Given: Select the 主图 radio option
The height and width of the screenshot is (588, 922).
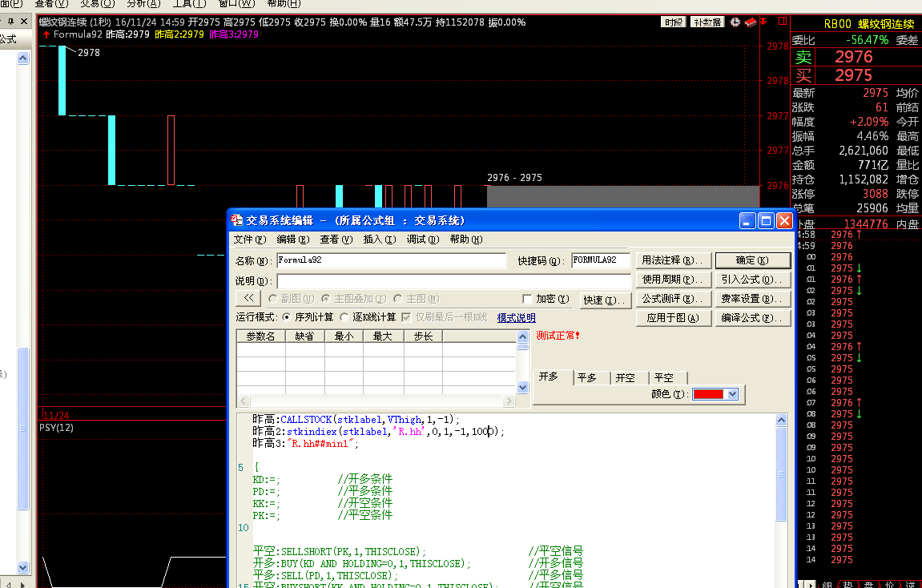Looking at the screenshot, I should [417, 299].
